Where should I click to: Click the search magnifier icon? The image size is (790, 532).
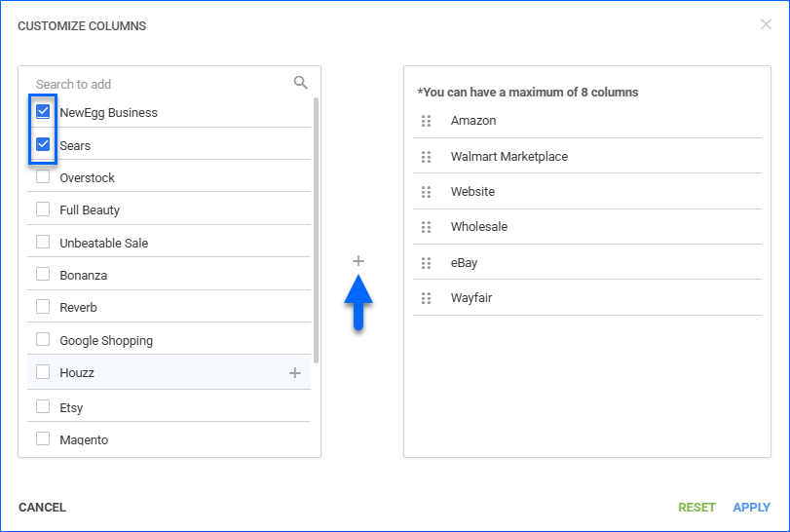pyautogui.click(x=301, y=83)
